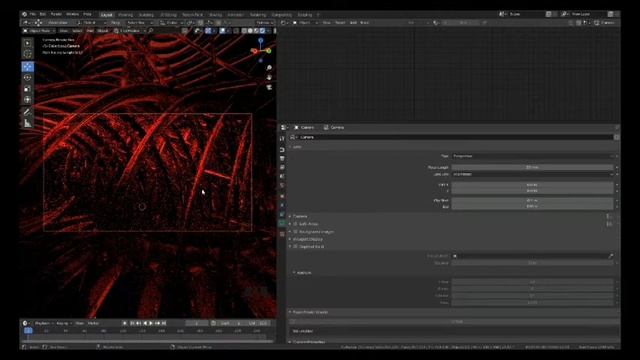Screen dimensions: 640x360
Task: Select the Scale tool
Action: 27,89
